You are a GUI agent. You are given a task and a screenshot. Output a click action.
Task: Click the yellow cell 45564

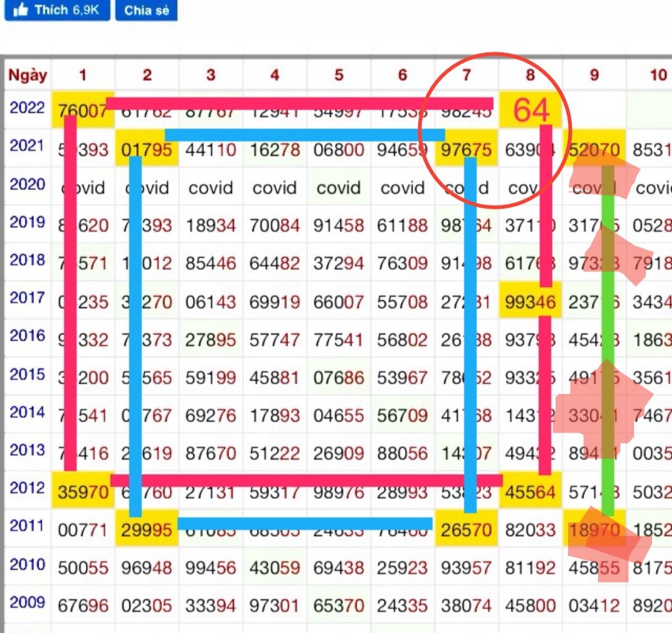point(530,492)
